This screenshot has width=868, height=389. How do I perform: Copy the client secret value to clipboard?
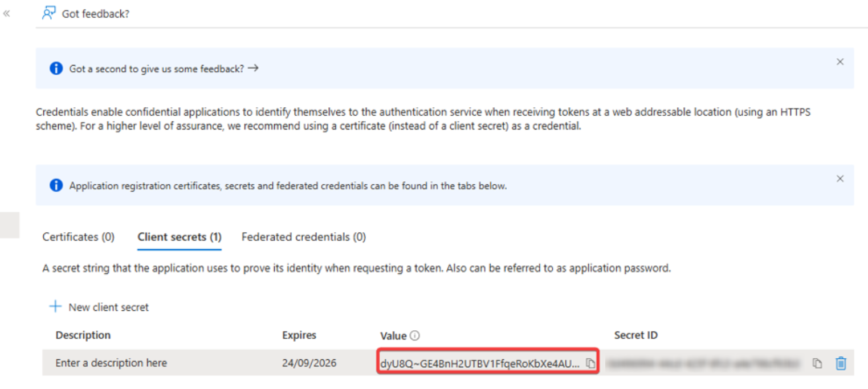tap(590, 363)
